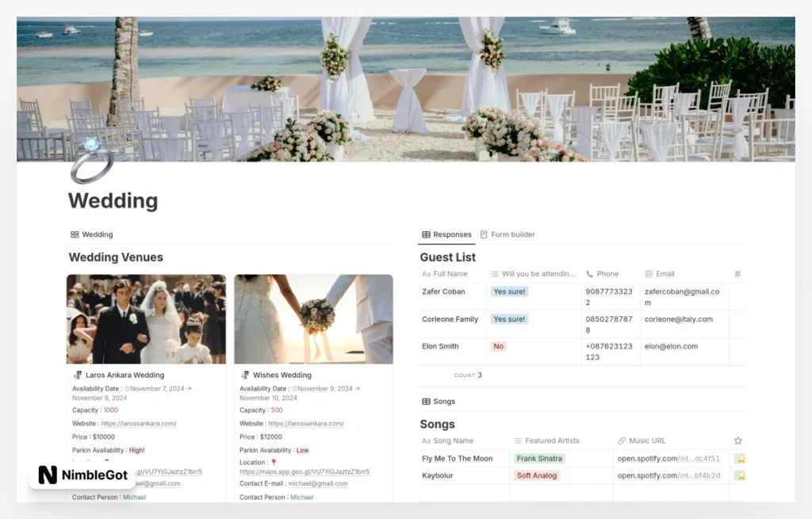Open the Wishes Wedding website link
Image resolution: width=812 pixels, height=519 pixels.
(306, 423)
